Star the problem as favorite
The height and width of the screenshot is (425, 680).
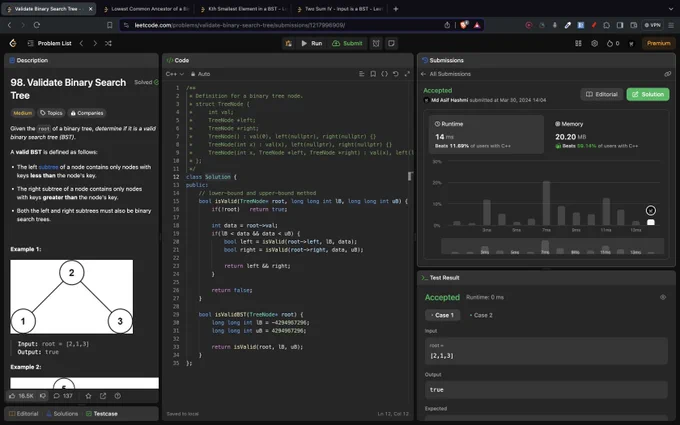(88, 396)
